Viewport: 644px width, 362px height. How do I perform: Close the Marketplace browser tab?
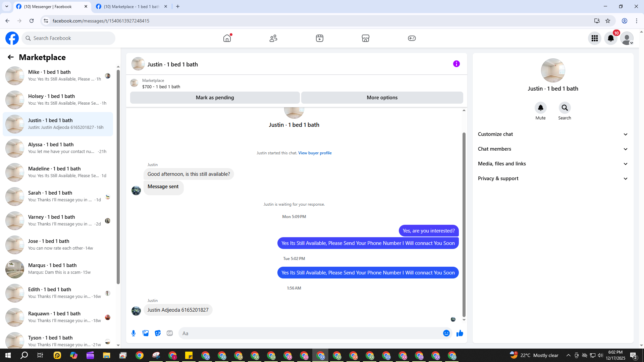[166, 6]
